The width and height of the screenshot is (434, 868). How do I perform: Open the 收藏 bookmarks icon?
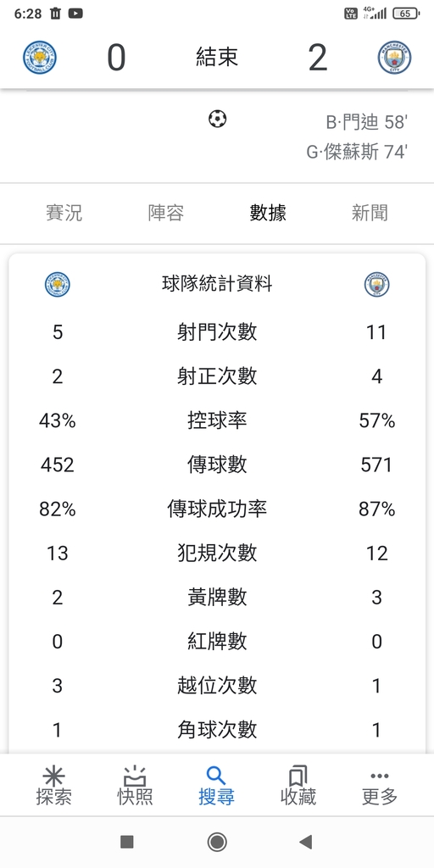(x=298, y=776)
